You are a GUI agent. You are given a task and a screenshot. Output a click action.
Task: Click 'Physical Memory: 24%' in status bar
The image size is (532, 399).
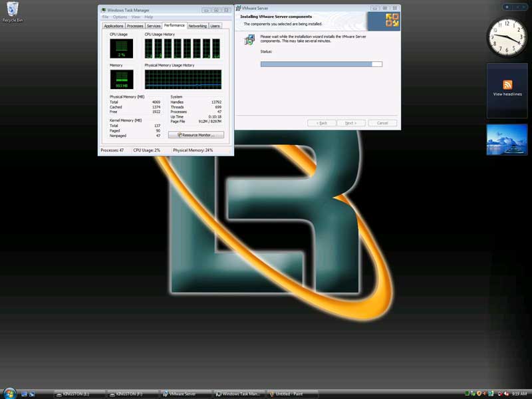[x=193, y=150]
